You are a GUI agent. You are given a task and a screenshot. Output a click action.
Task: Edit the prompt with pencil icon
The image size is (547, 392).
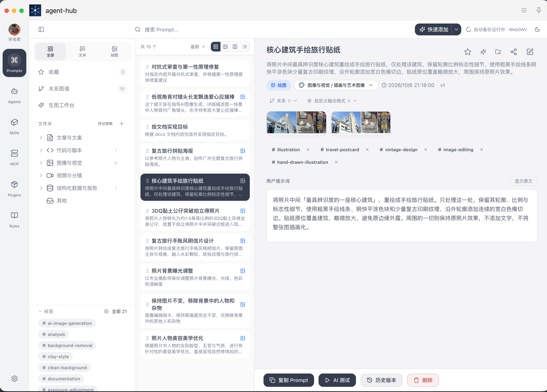tap(530, 52)
